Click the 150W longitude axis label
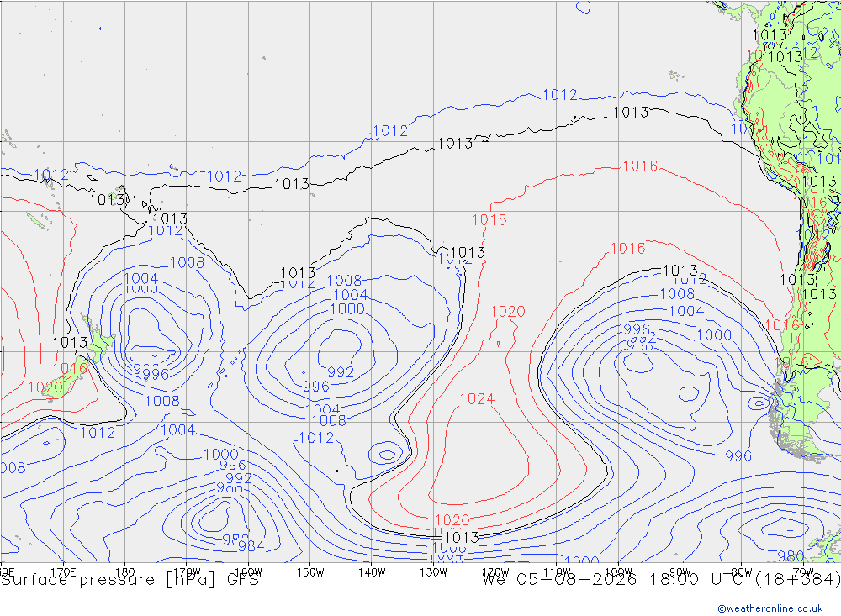Viewport: 841px width, 616px height. click(310, 572)
